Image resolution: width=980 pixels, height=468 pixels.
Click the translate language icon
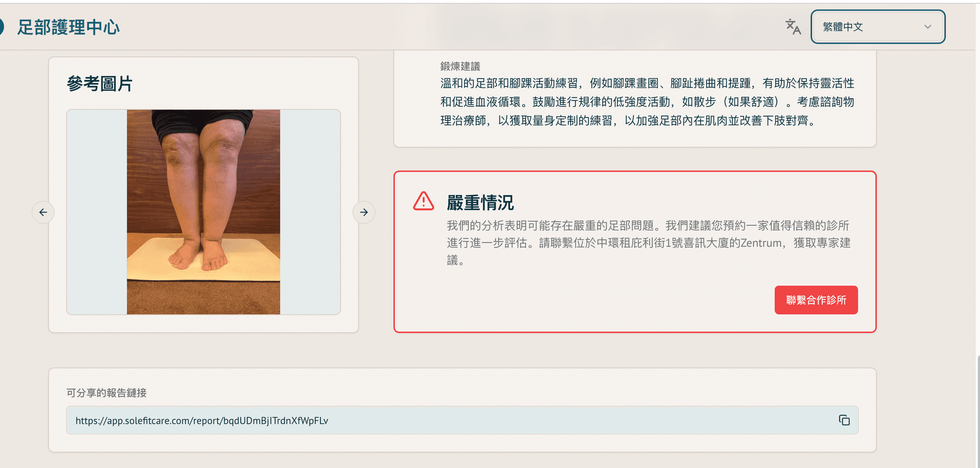(x=793, y=27)
